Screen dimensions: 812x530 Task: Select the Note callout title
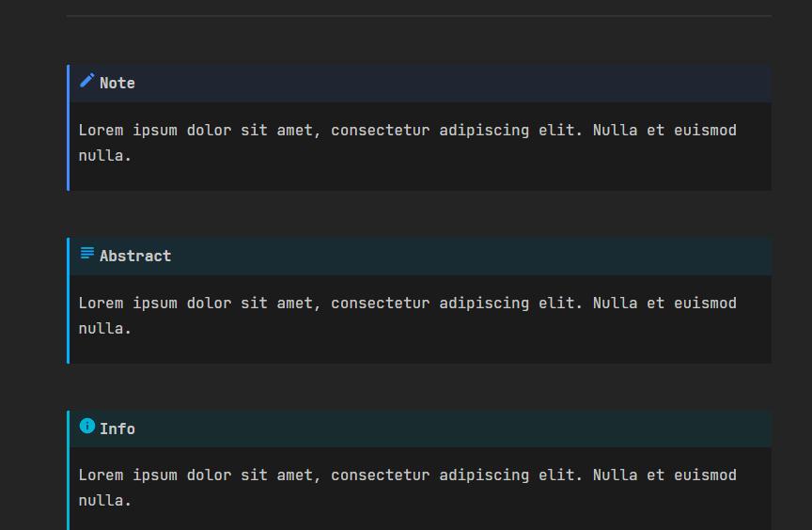pos(117,84)
